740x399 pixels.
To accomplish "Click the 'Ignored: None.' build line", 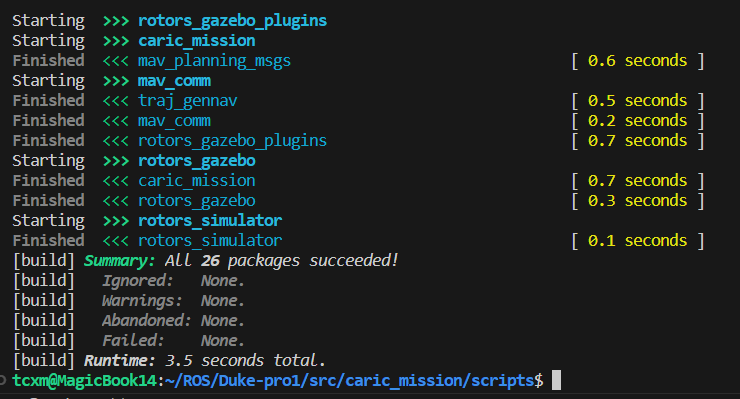I will [173, 280].
